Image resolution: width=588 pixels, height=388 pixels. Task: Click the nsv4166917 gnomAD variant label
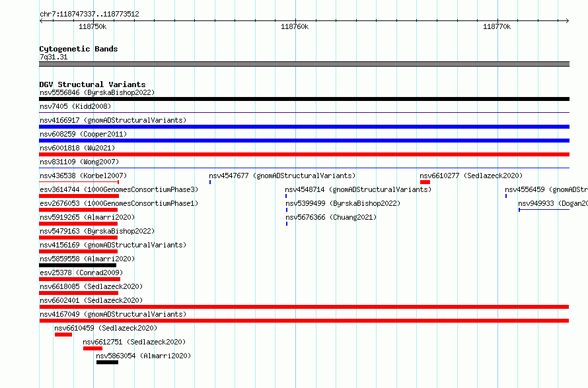[x=113, y=120]
